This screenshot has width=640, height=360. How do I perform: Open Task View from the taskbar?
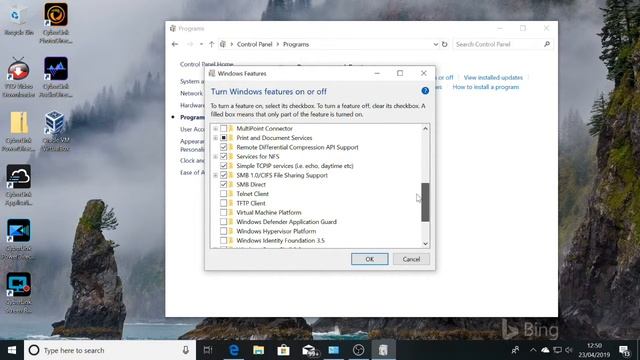click(208, 350)
